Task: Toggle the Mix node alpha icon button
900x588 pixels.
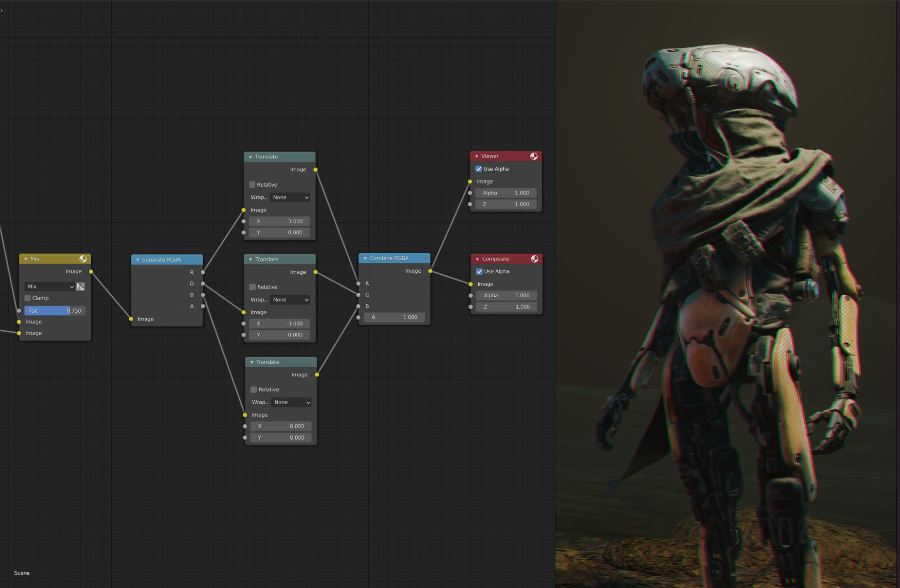Action: pyautogui.click(x=81, y=287)
